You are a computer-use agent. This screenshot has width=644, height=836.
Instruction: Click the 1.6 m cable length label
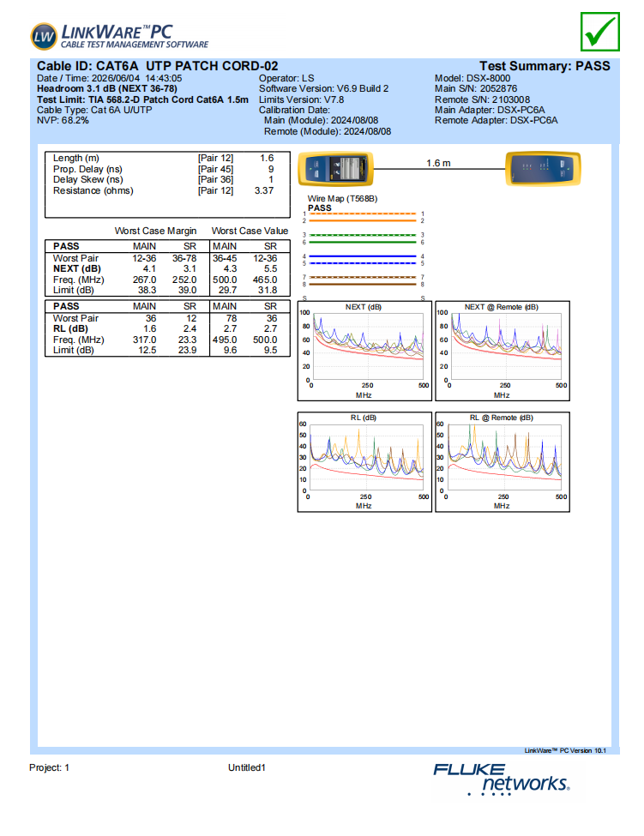[438, 163]
